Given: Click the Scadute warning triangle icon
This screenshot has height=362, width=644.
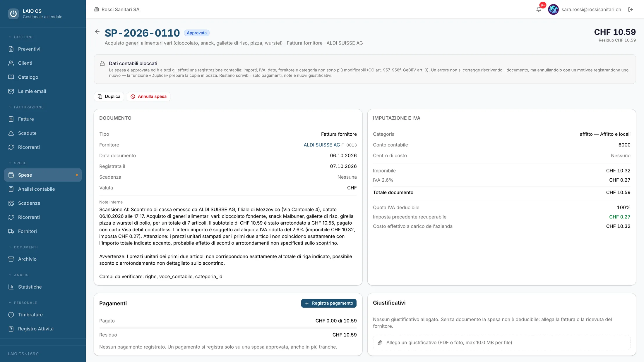Looking at the screenshot, I should [x=11, y=133].
